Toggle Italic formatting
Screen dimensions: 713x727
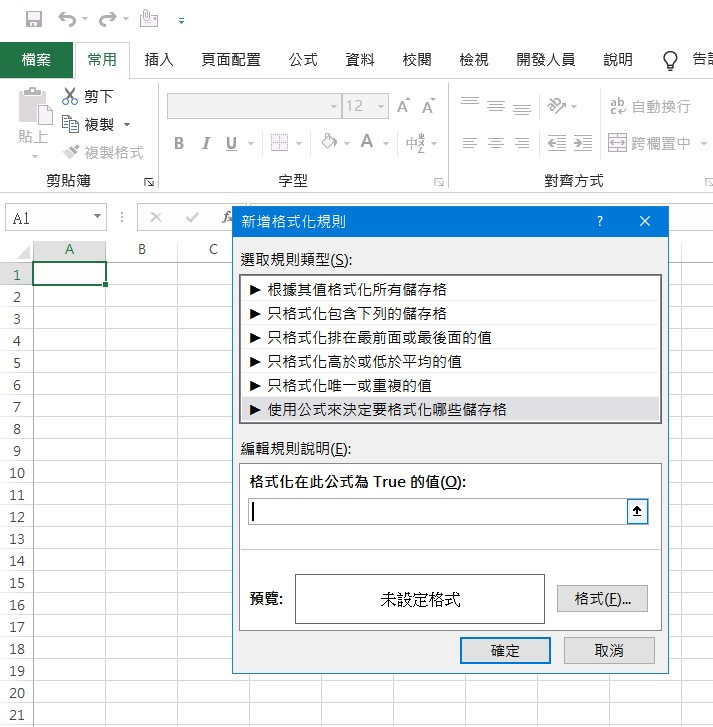point(206,143)
